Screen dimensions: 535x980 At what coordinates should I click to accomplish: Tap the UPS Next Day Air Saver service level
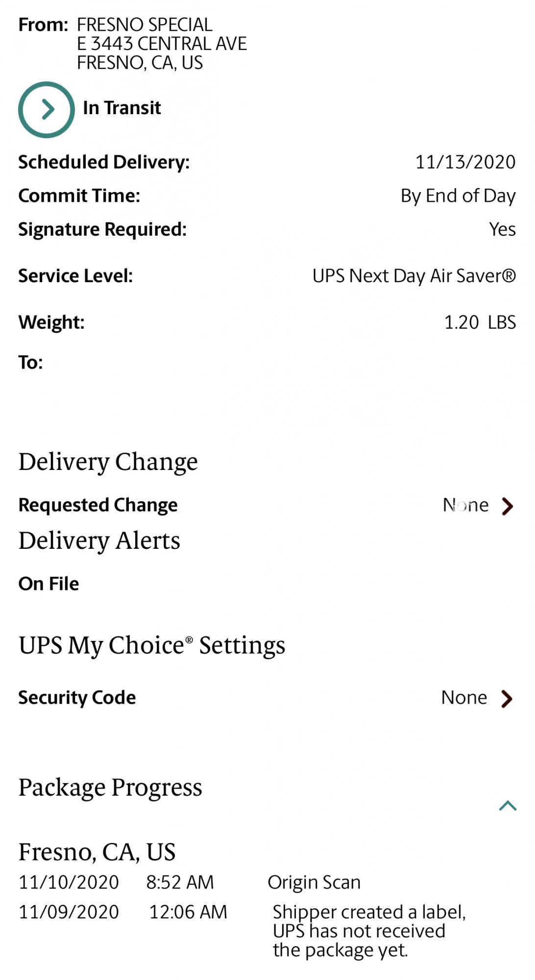(414, 276)
